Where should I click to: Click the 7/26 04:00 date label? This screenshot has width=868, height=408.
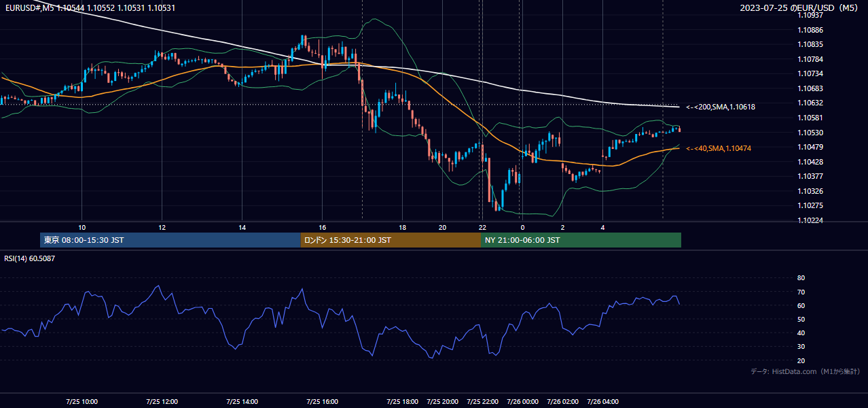pos(602,401)
